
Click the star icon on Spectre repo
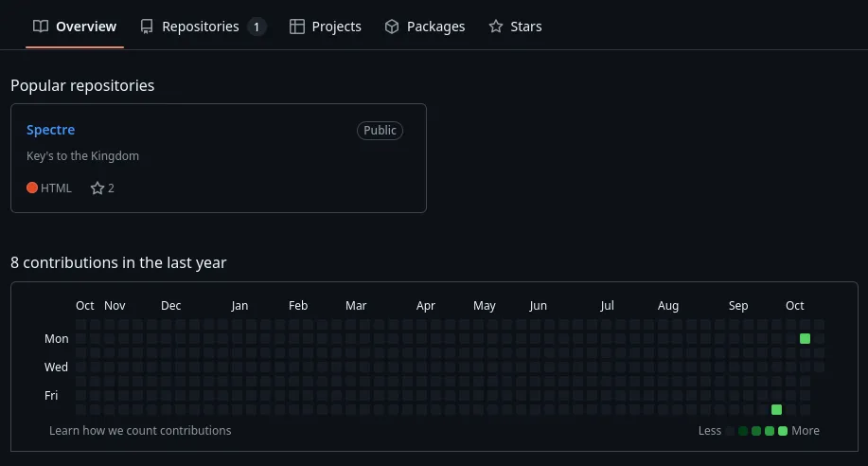[97, 188]
